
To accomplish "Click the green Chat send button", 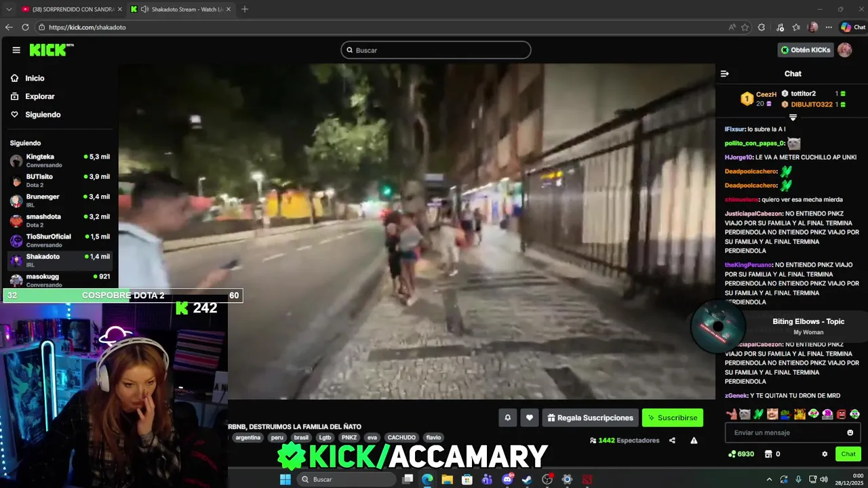I will coord(848,454).
